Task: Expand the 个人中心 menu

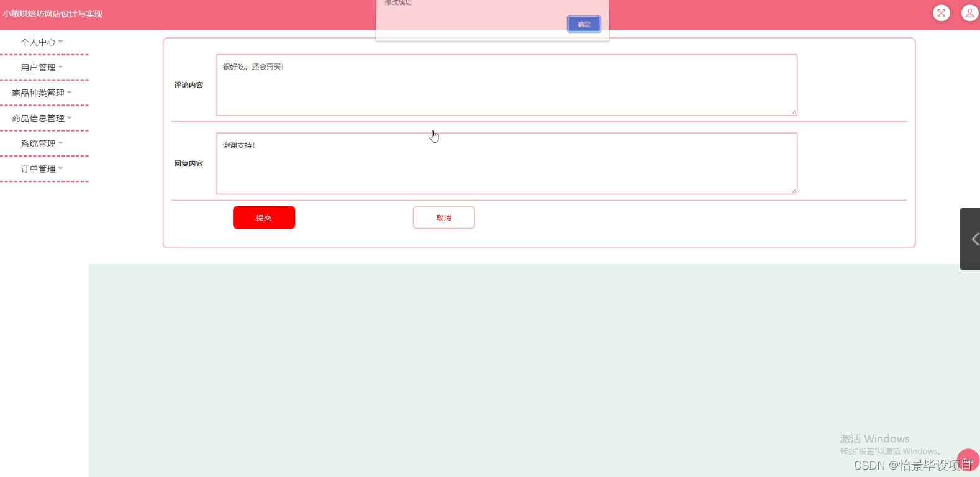Action: [42, 42]
